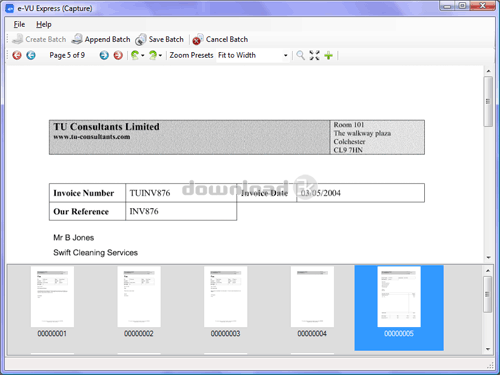This screenshot has width=500, height=375.
Task: Open the Zoom Presets dropdown
Action: (253, 55)
